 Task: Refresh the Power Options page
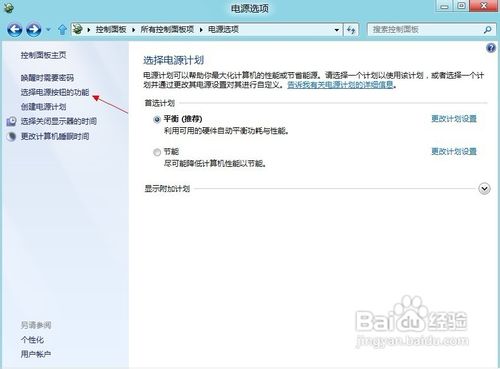351,30
